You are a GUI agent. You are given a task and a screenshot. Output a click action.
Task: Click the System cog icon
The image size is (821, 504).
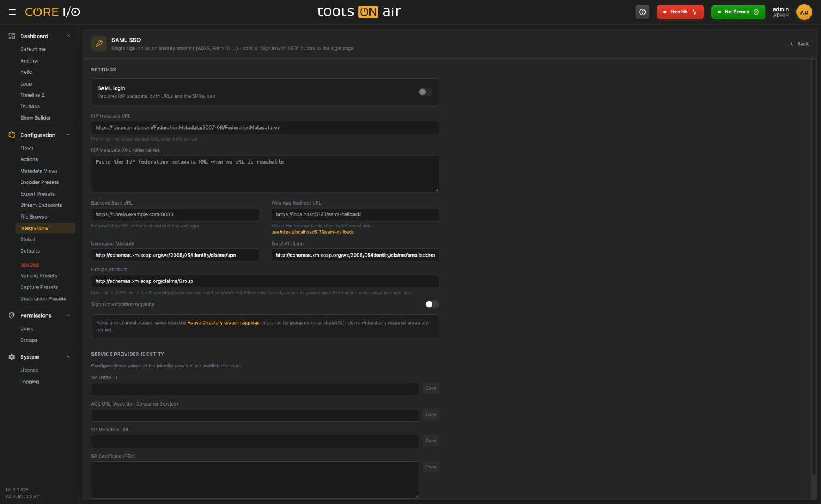pos(11,357)
